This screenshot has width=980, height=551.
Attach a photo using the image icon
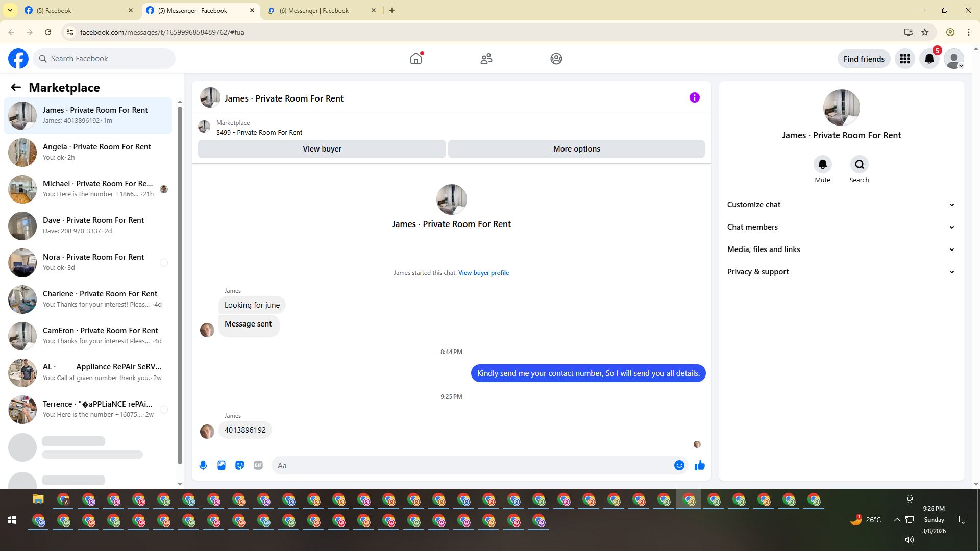click(x=222, y=465)
